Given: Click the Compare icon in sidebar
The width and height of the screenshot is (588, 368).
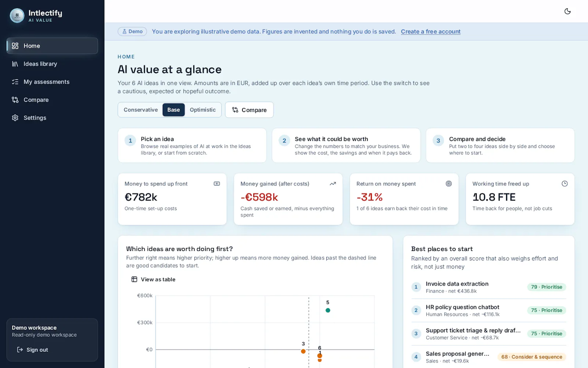Looking at the screenshot, I should (x=15, y=100).
